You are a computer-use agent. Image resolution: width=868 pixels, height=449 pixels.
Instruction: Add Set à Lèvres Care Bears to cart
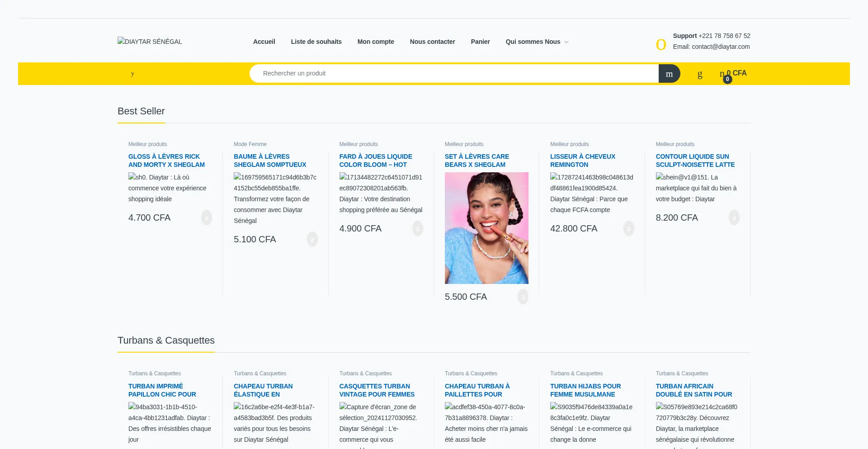523,297
